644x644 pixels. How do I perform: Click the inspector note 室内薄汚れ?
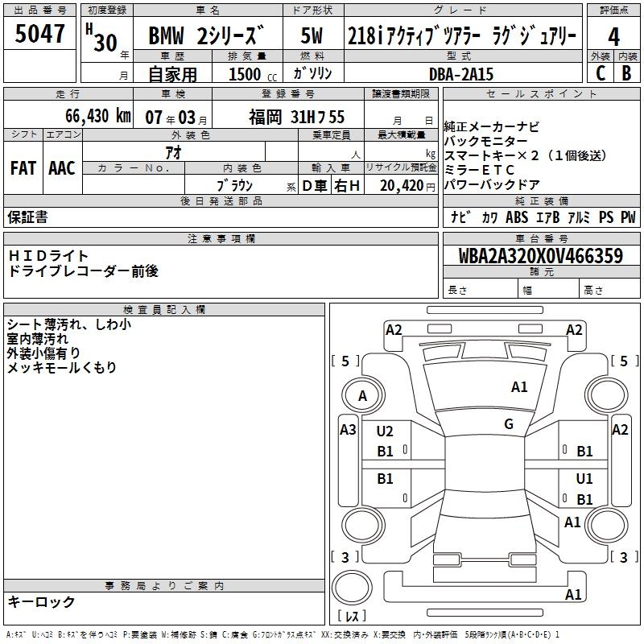tap(37, 339)
